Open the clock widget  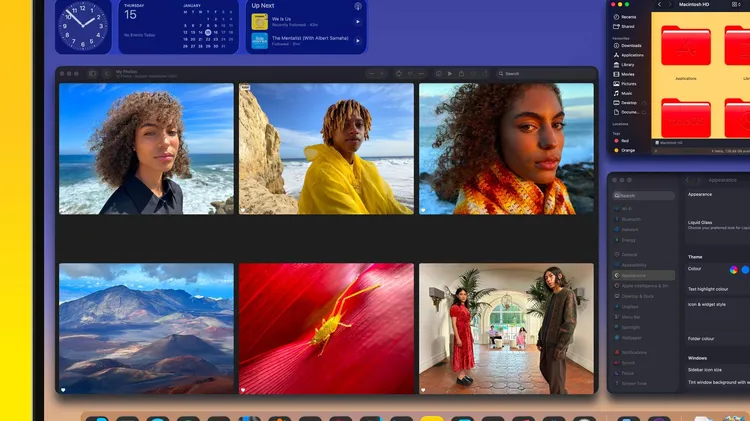click(x=83, y=25)
